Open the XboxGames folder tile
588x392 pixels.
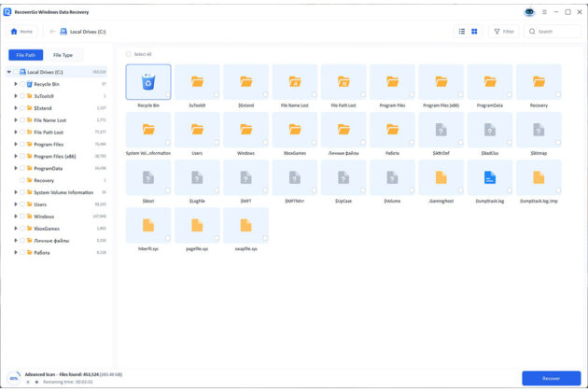coord(295,130)
